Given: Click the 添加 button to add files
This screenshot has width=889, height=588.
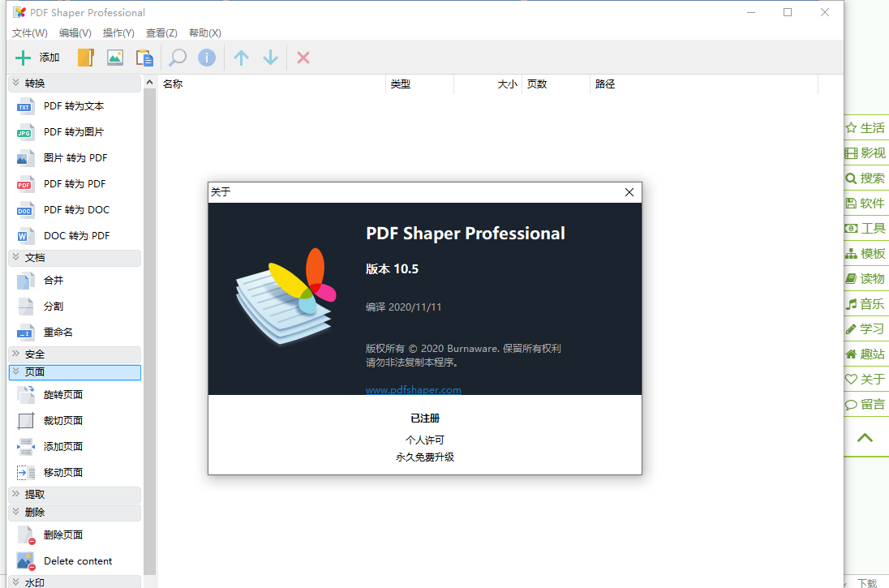Looking at the screenshot, I should [37, 58].
